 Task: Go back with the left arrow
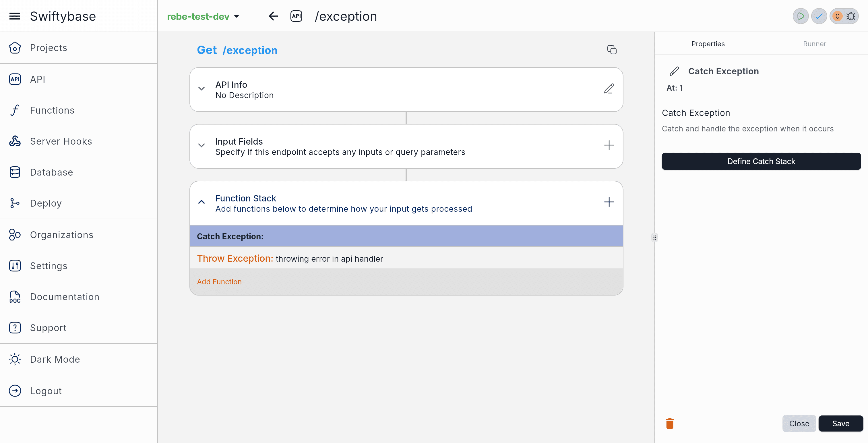point(273,16)
